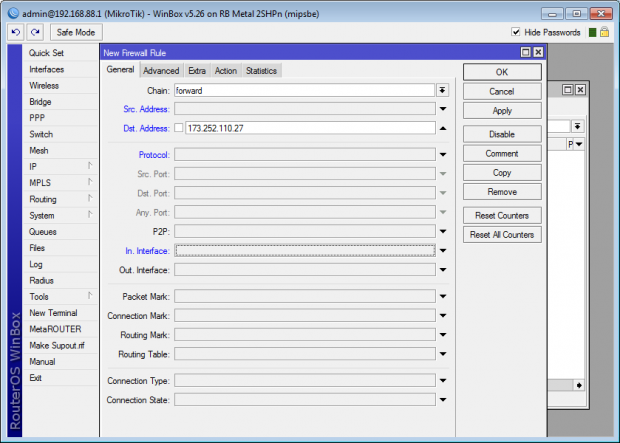Enable Safe Mode
This screenshot has width=620, height=443.
coord(76,32)
